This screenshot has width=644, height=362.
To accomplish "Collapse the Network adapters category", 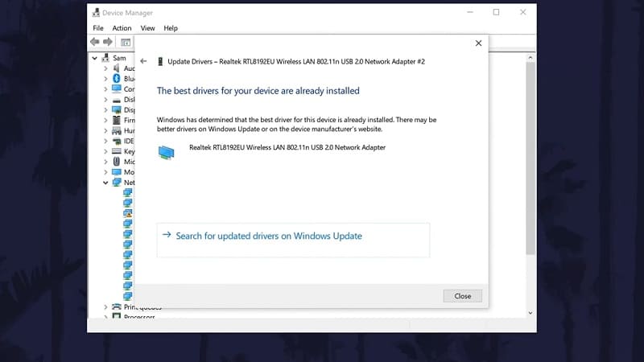I will coord(105,183).
